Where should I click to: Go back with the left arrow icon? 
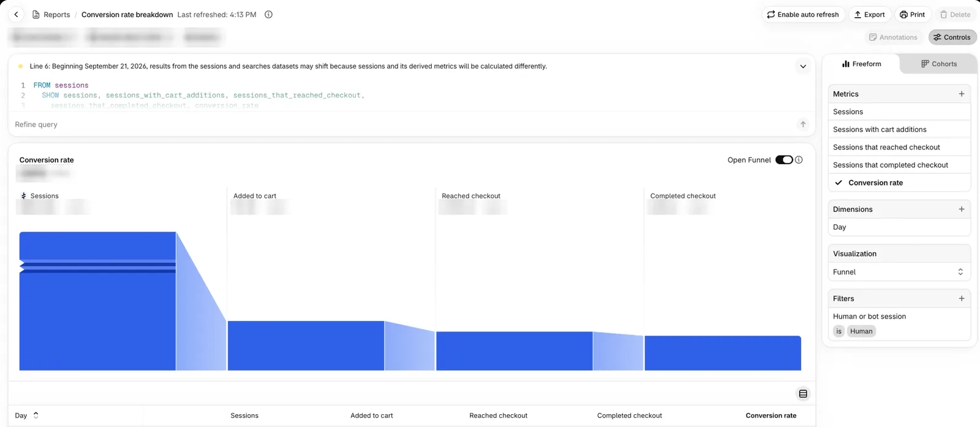point(17,14)
